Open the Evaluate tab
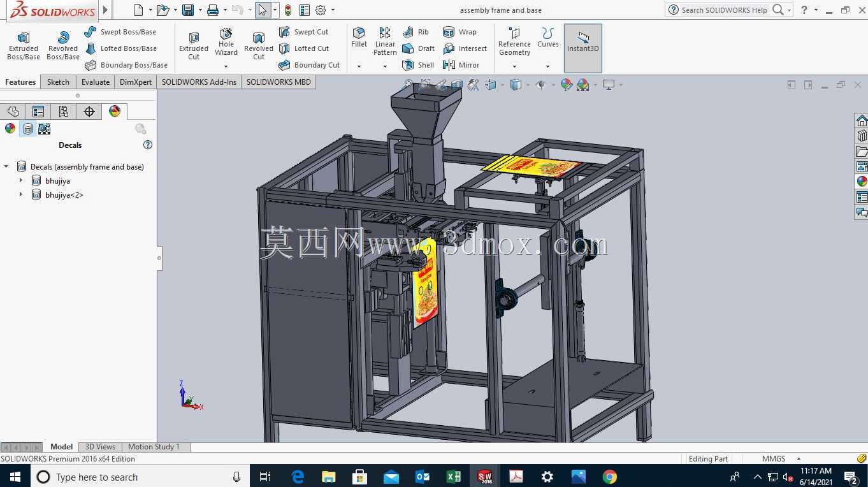868x487 pixels. click(x=96, y=82)
